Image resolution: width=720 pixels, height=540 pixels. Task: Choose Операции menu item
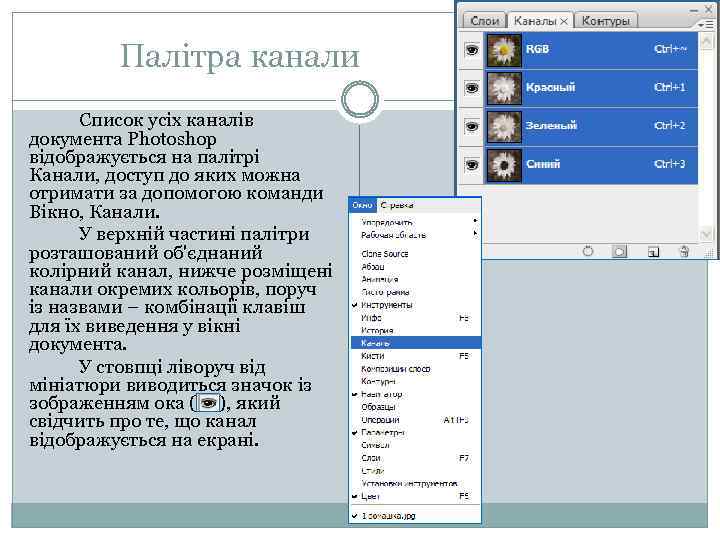(415, 420)
